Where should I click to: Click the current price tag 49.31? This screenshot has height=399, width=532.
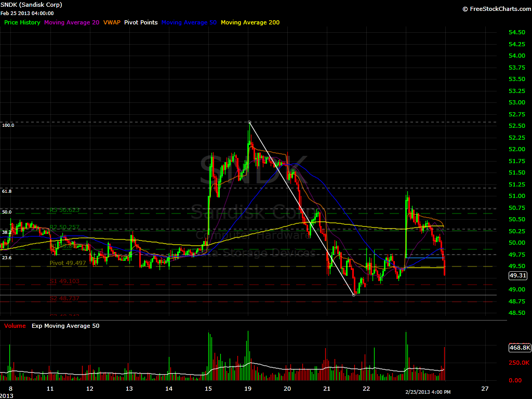pos(518,276)
